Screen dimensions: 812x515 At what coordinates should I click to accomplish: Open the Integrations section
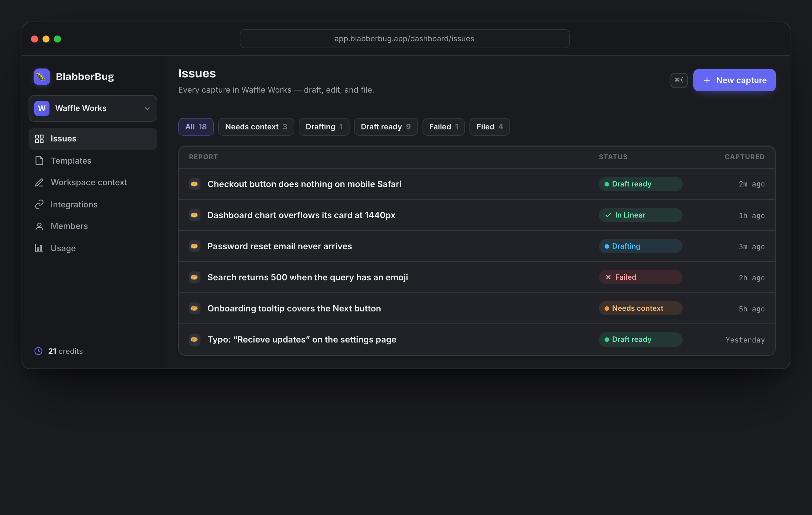[x=93, y=204]
